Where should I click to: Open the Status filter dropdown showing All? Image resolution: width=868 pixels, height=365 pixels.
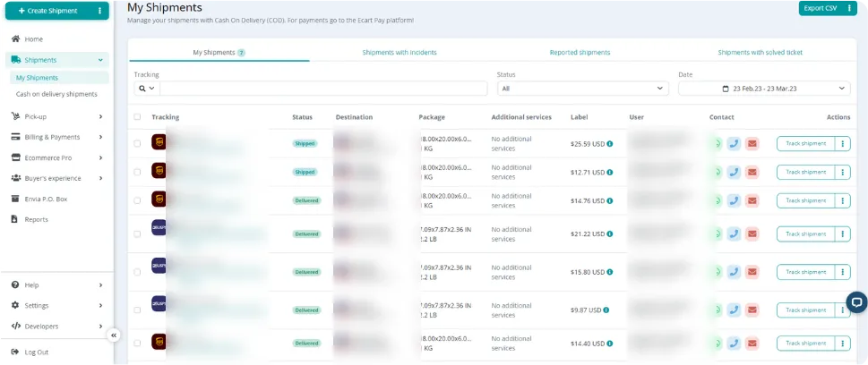[x=582, y=89]
